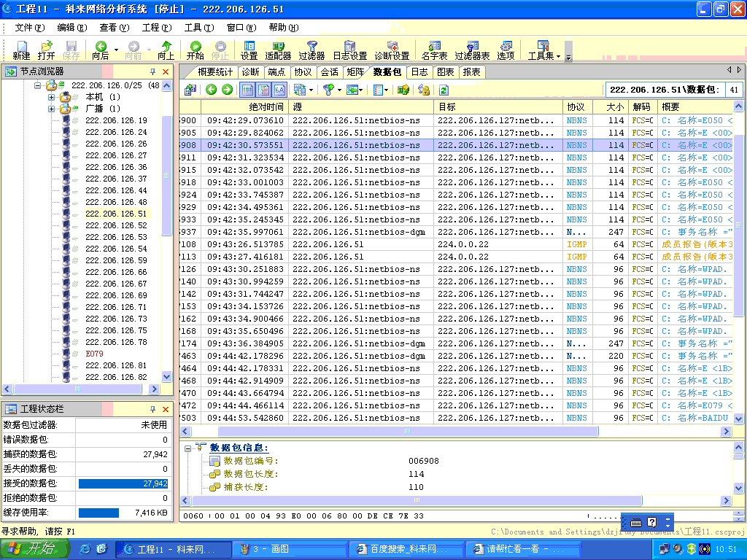This screenshot has height=560, width=747.
Task: Open 诊断设置 (Diagnosis settings) icon
Action: pos(392,50)
